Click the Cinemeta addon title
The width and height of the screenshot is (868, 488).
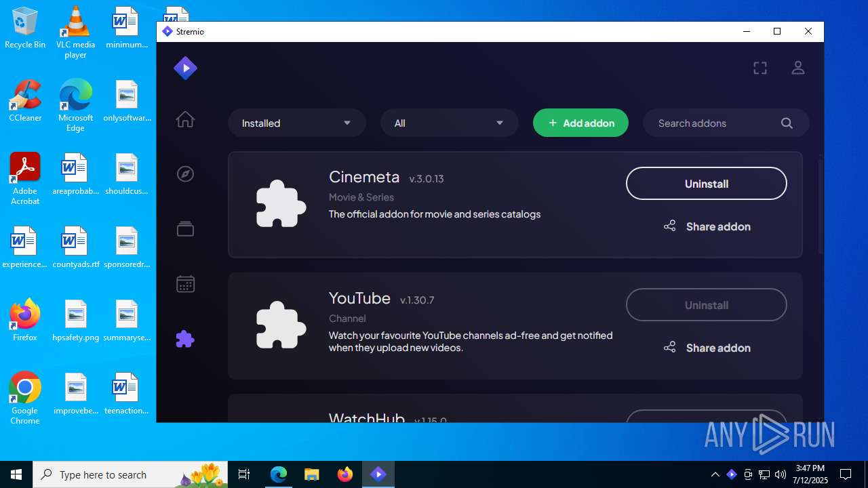(x=364, y=177)
